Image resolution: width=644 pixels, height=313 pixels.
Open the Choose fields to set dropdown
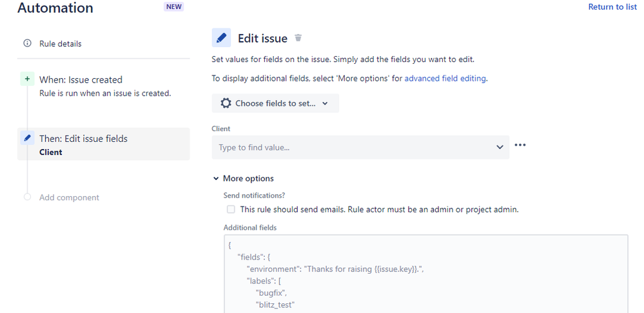tap(275, 103)
